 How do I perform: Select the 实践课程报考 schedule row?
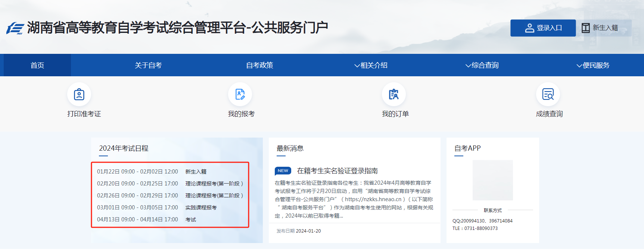[x=201, y=208]
